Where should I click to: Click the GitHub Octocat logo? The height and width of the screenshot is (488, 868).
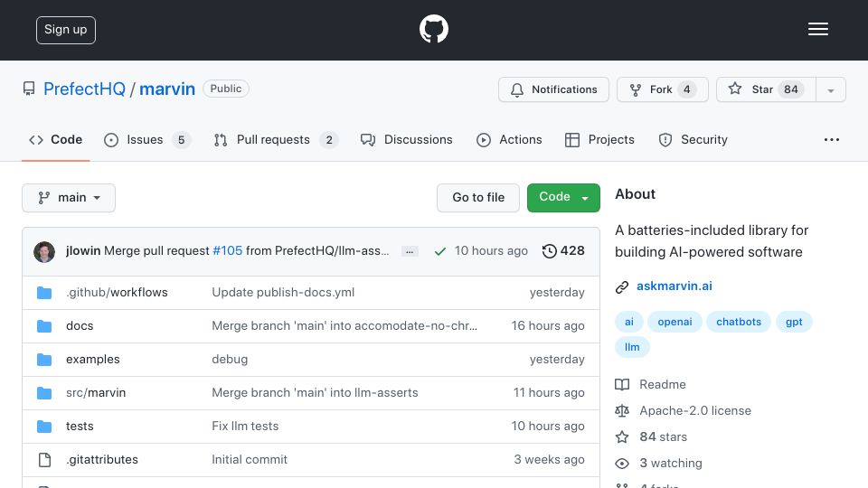pyautogui.click(x=433, y=29)
